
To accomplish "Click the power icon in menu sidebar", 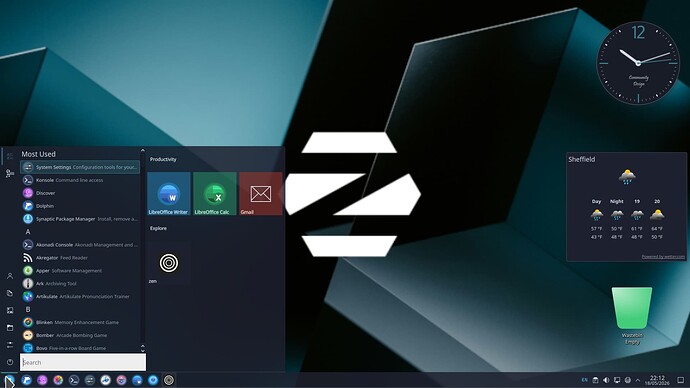I will tap(10, 362).
